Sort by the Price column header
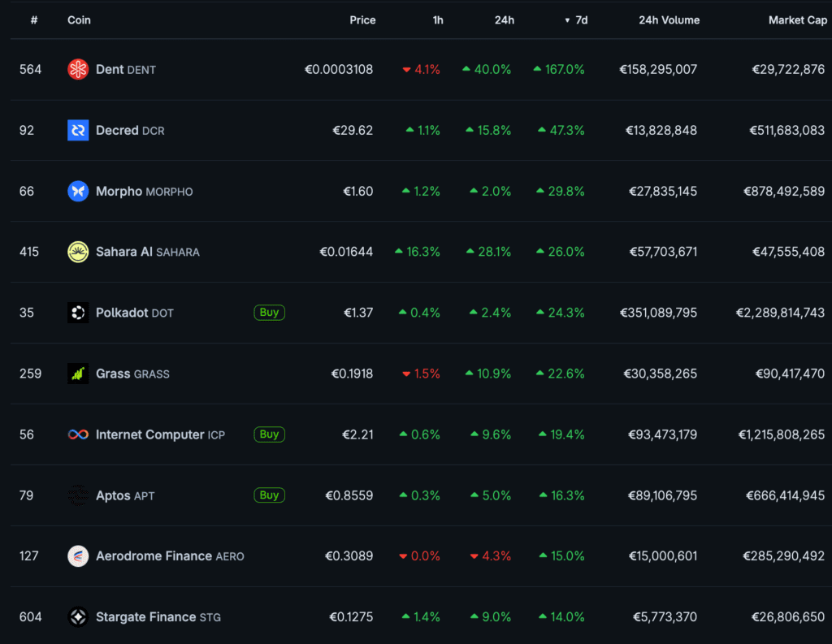 tap(362, 20)
